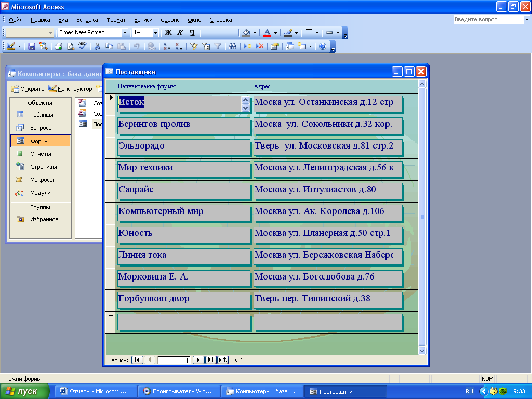532x399 pixels.
Task: Click the Undo icon
Action: [136, 46]
